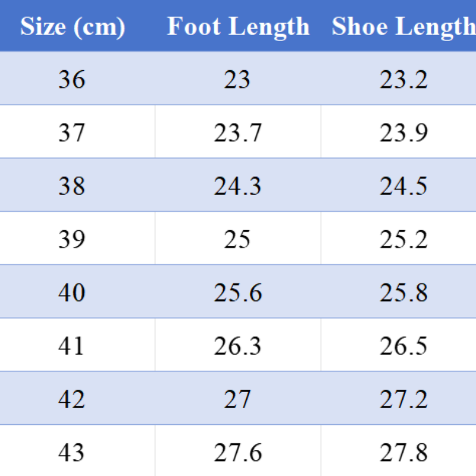Select shoe length value 25.2
This screenshot has height=476, width=476.
tap(403, 239)
